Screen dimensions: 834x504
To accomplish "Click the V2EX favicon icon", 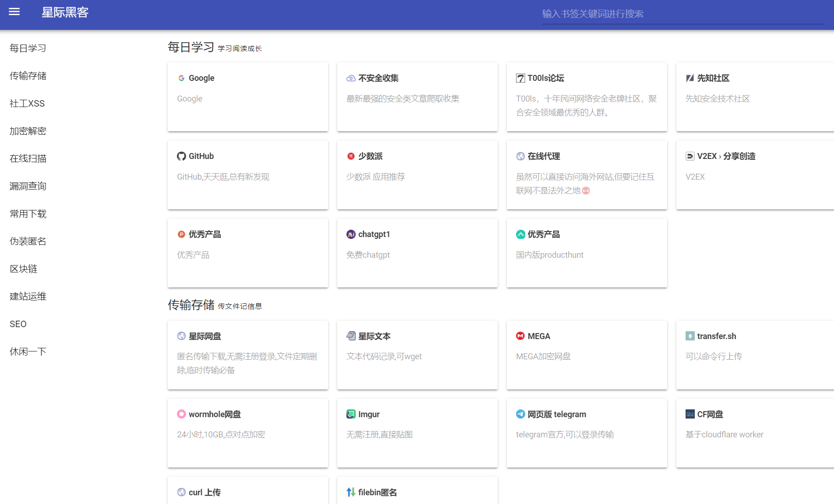I will tap(690, 156).
